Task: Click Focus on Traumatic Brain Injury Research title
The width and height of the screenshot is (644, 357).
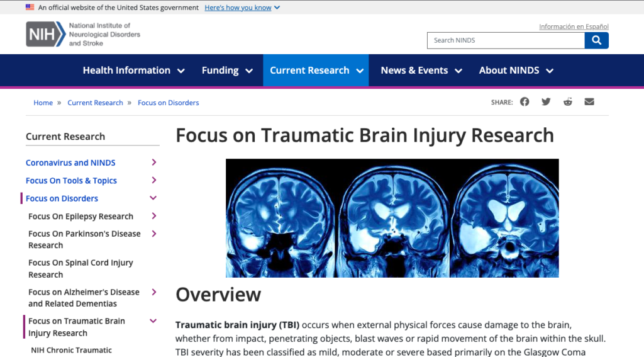Action: pos(365,135)
